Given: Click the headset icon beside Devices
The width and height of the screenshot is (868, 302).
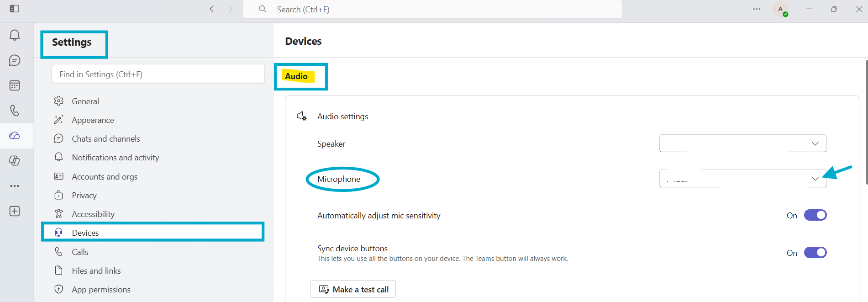Looking at the screenshot, I should (59, 233).
